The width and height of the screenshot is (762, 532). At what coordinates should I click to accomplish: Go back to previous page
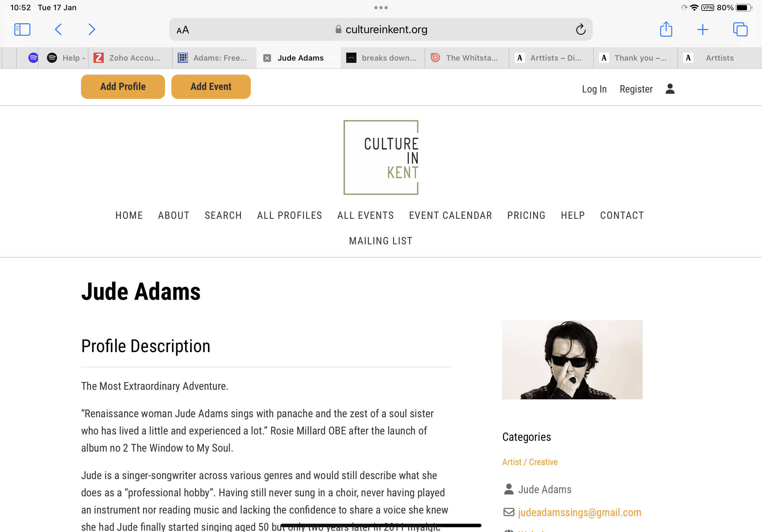tap(58, 30)
